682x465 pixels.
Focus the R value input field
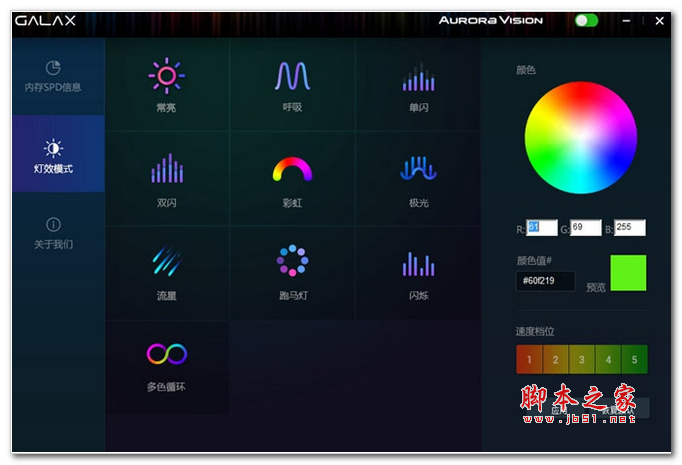tap(542, 227)
